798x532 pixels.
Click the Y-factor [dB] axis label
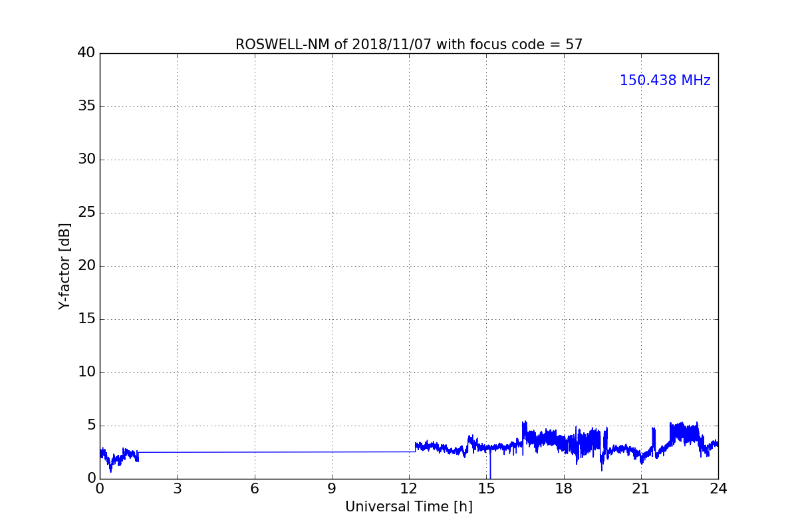pyautogui.click(x=65, y=266)
